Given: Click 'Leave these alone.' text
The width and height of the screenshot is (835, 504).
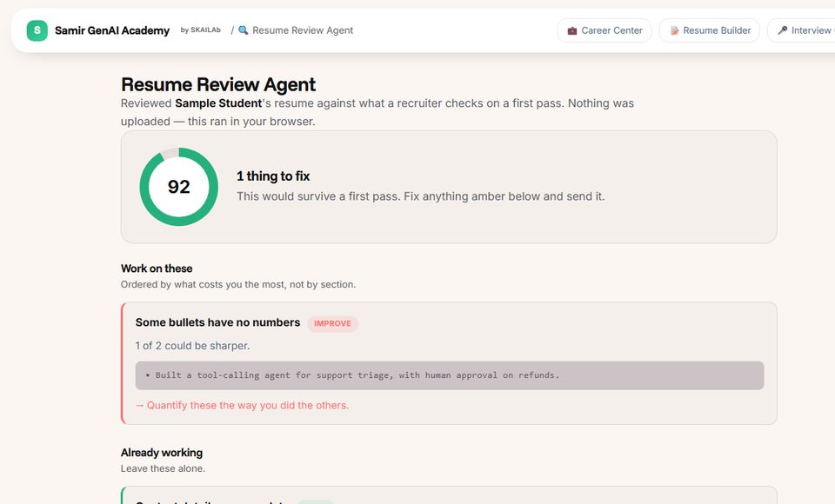Looking at the screenshot, I should [x=163, y=468].
